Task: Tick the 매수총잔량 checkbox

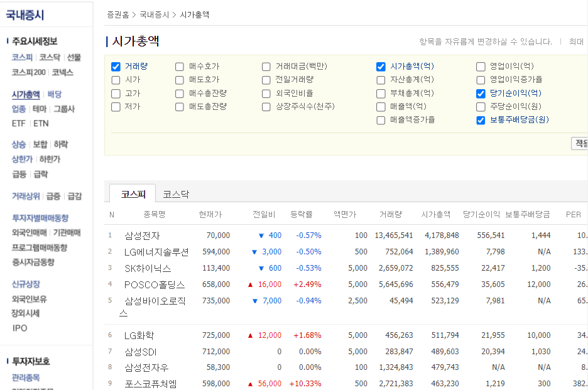Action: tap(180, 94)
